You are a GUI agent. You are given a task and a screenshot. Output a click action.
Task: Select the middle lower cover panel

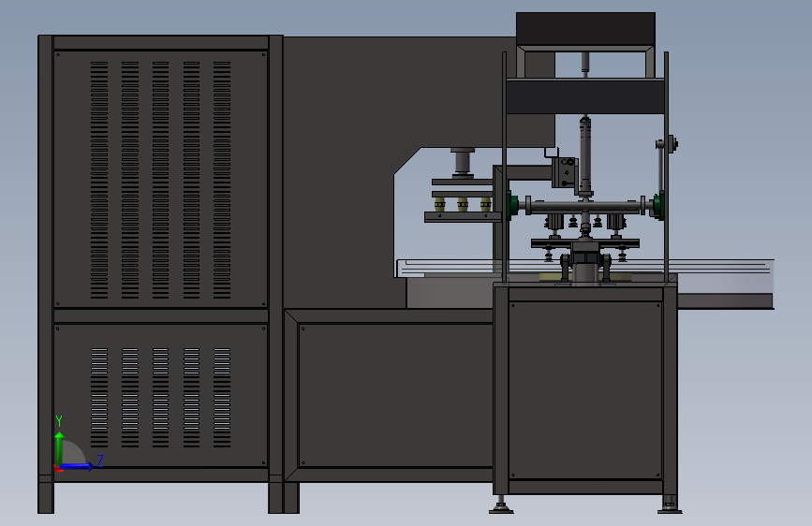[x=395, y=396]
